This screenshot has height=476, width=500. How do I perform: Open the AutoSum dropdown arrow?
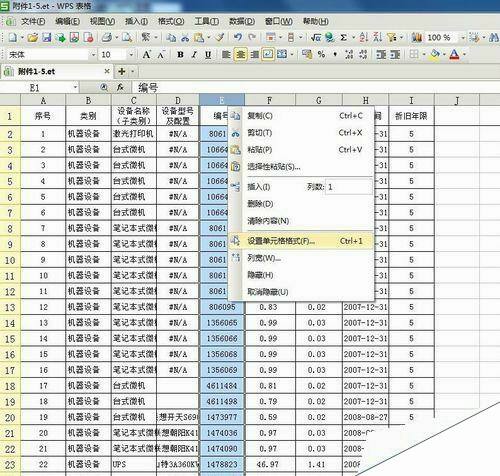tap(353, 38)
